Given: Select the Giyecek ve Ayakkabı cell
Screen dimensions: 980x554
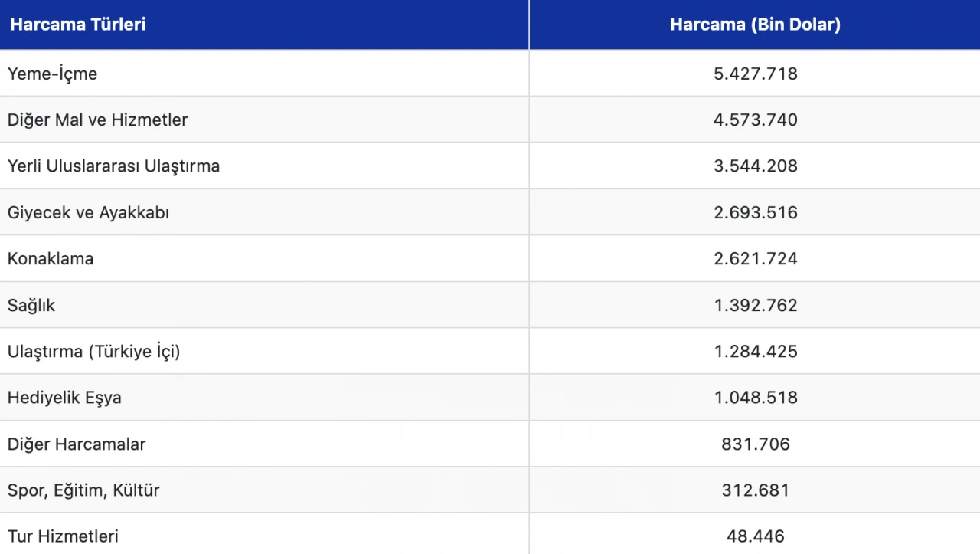Looking at the screenshot, I should pos(88,213).
